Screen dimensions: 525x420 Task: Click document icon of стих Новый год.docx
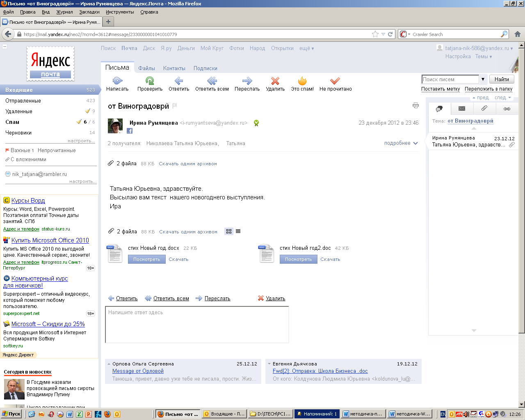114,253
